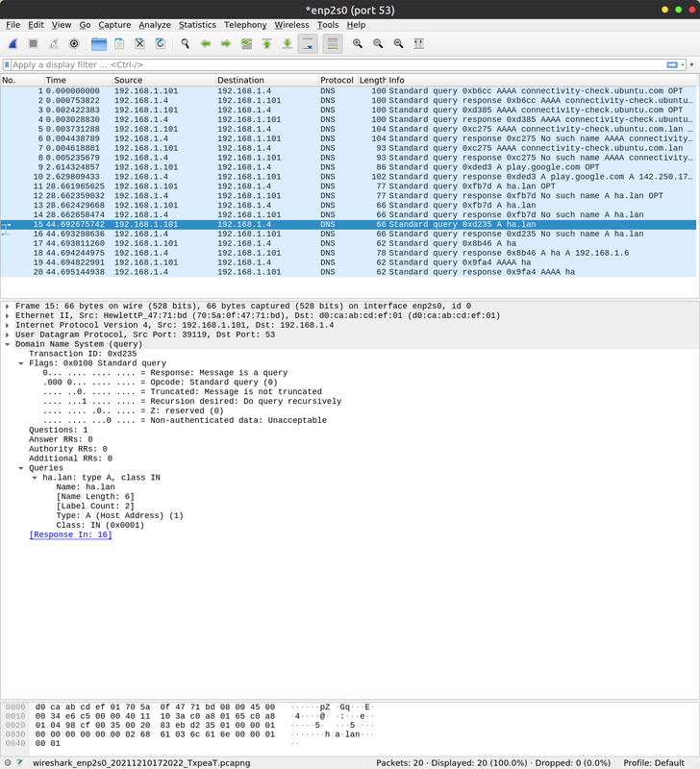Image resolution: width=700 pixels, height=769 pixels.
Task: Open a capture file via the folder icon
Action: click(x=99, y=43)
